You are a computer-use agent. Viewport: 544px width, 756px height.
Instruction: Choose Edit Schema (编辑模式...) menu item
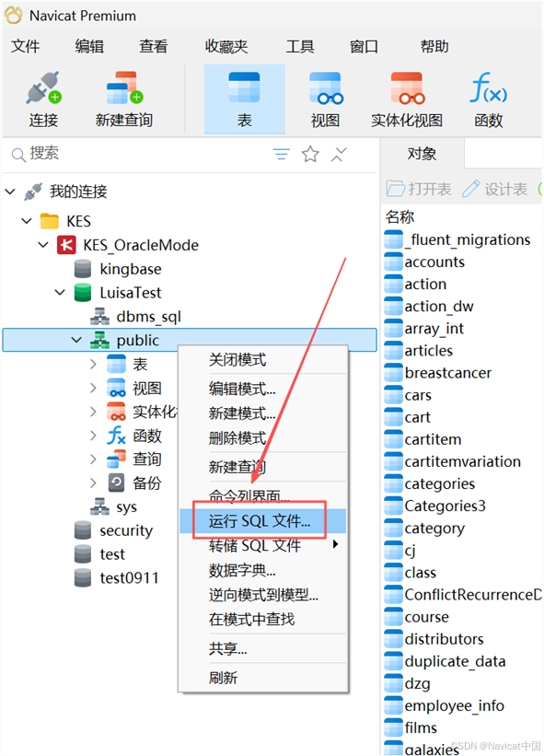pyautogui.click(x=263, y=389)
